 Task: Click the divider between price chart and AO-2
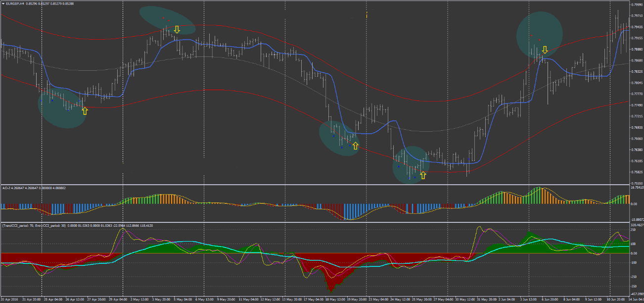tap(317, 185)
